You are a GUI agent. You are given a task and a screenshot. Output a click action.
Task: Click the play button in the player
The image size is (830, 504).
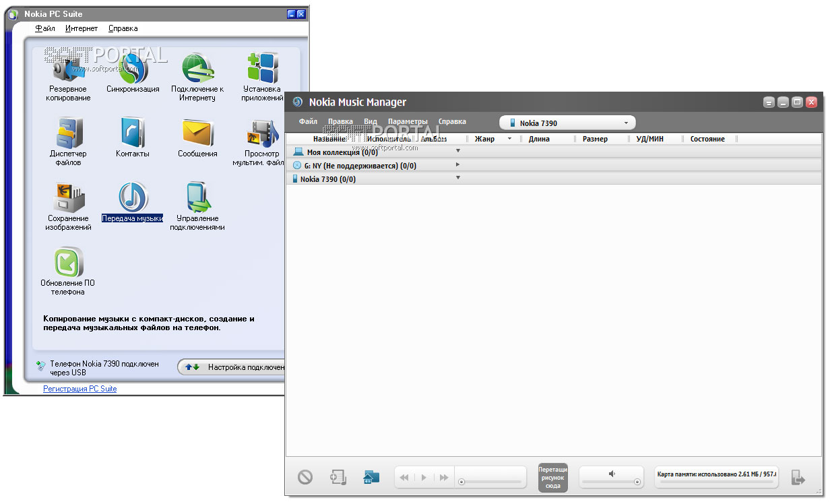click(x=424, y=477)
